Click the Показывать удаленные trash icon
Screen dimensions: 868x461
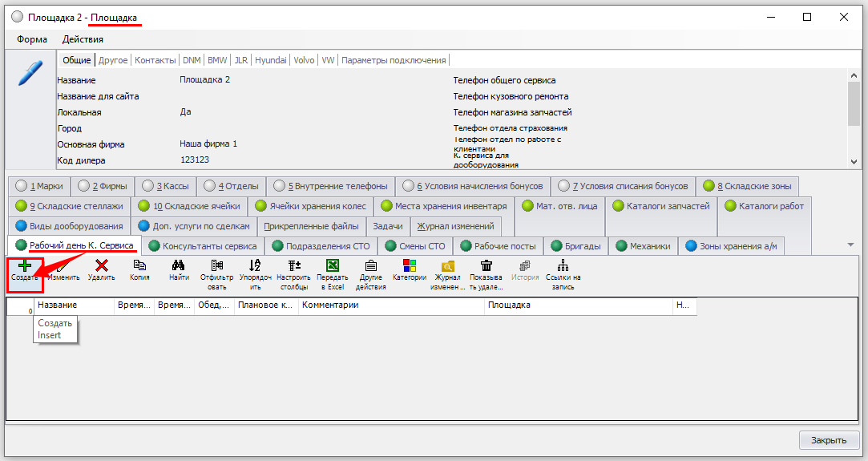[x=486, y=266]
